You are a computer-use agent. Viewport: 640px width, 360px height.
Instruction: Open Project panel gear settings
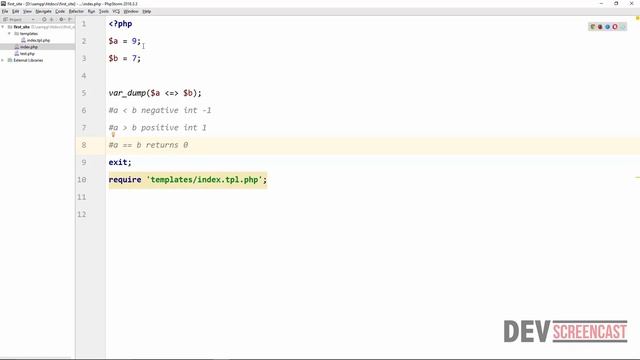tap(62, 19)
